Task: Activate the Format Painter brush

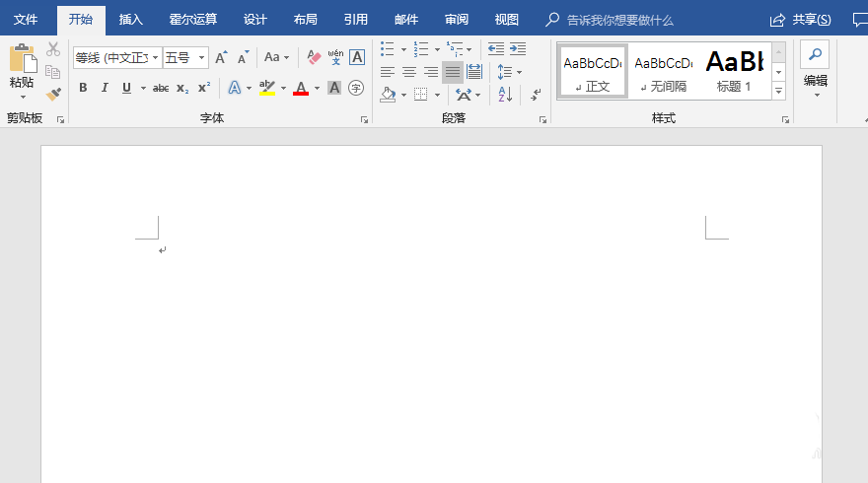Action: (53, 95)
